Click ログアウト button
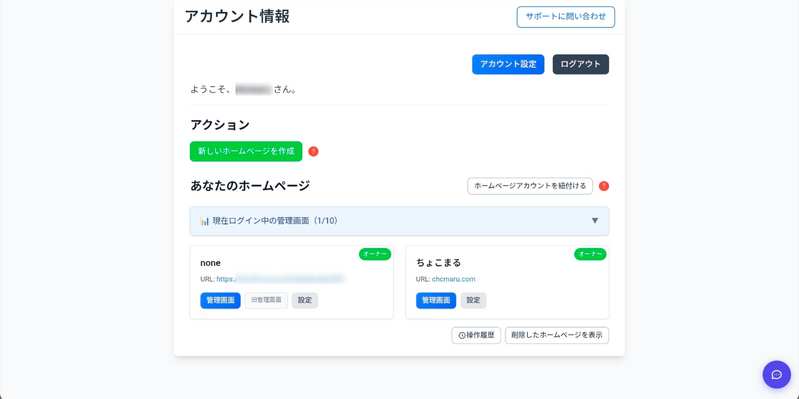The image size is (799, 399). pos(580,64)
